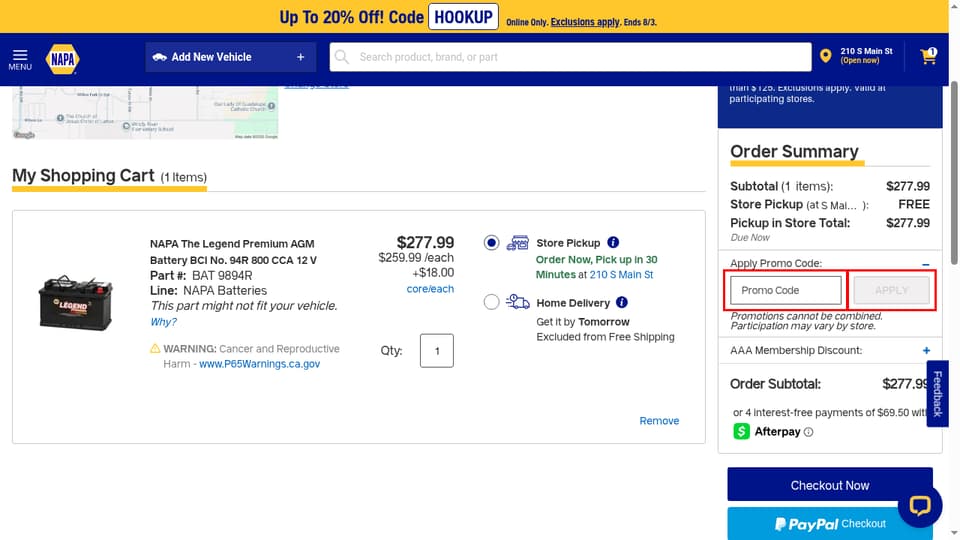
Task: Click the Checkout Now button
Action: [x=830, y=485]
